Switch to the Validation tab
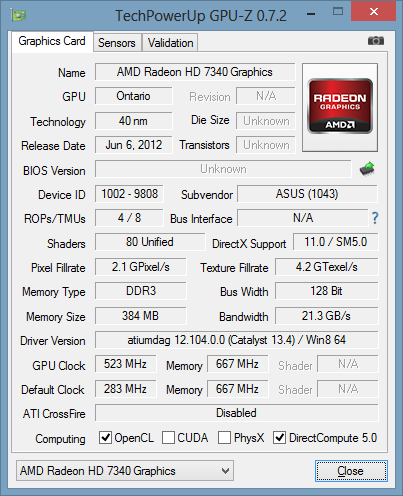403x496 pixels. pos(170,43)
